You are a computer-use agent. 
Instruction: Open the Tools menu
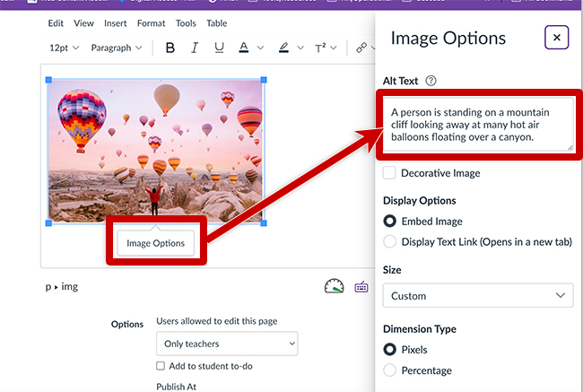(x=186, y=23)
